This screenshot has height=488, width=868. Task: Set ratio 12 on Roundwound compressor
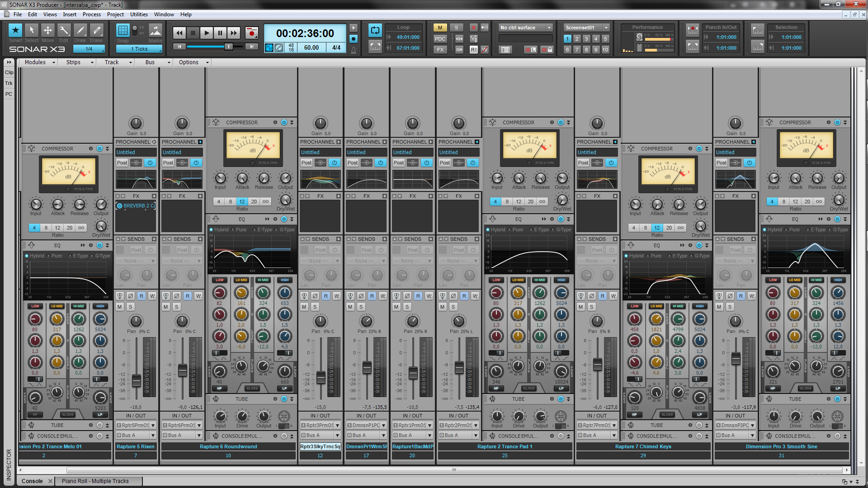pos(242,202)
